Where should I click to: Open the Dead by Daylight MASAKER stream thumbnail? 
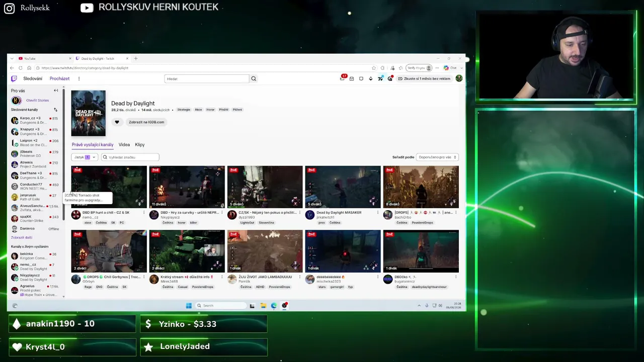click(x=343, y=187)
